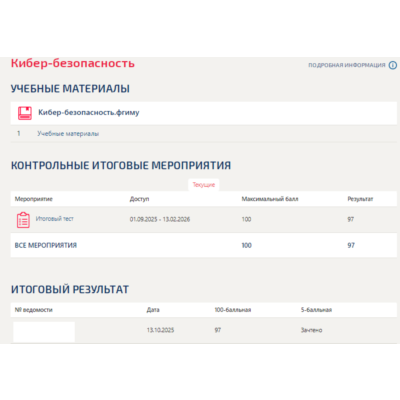Click the 5-балльная column header
400x400 pixels.
316,310
